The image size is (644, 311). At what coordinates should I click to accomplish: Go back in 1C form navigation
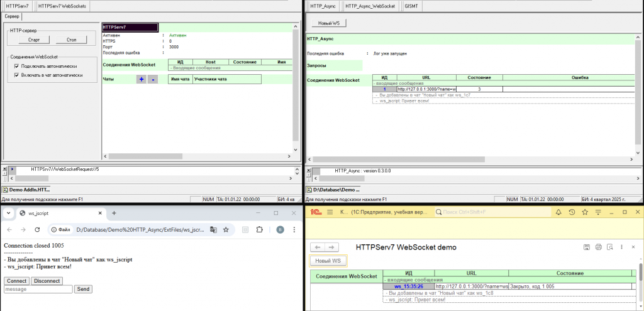[318, 247]
